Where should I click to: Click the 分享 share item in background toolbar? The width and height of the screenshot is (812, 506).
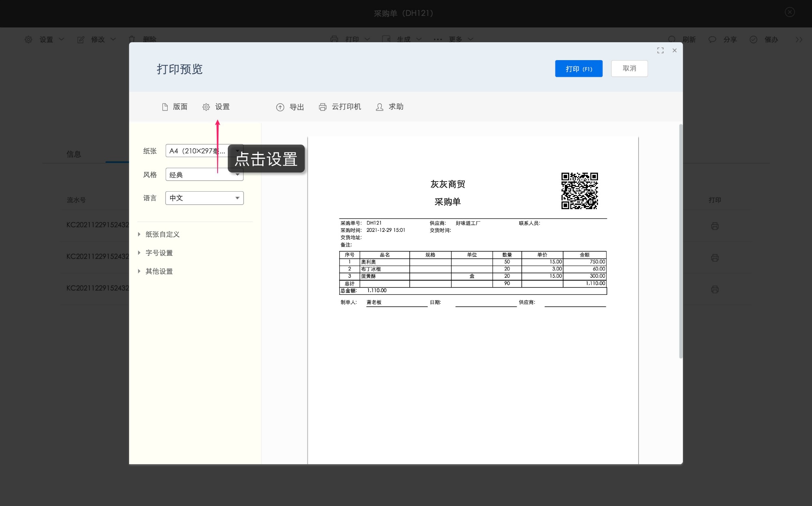click(x=729, y=39)
